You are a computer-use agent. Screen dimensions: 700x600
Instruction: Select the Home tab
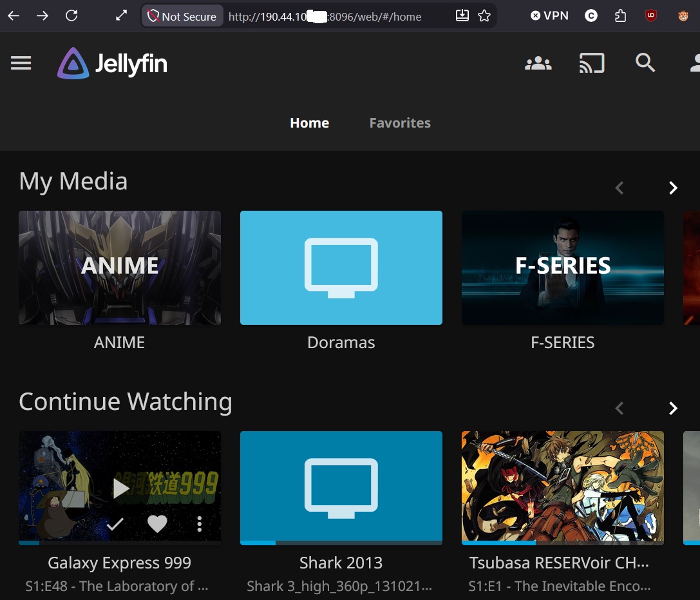(309, 123)
